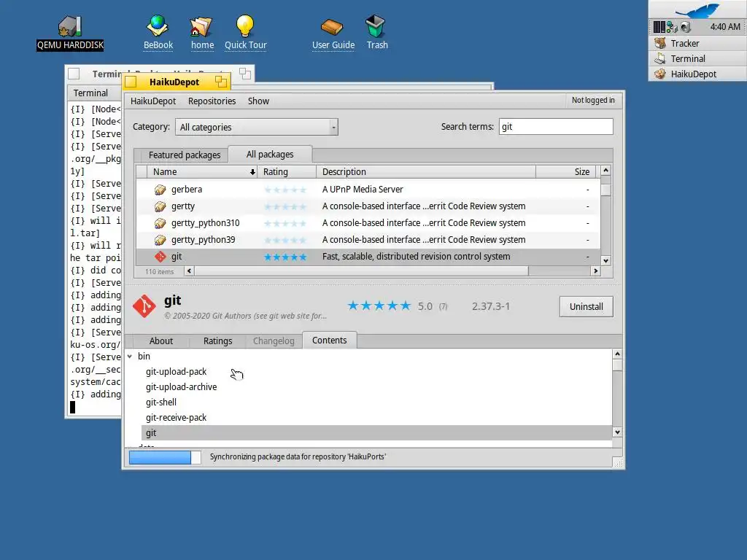
Task: Click the ProcessController tray icon in Deskbar
Action: (x=659, y=27)
